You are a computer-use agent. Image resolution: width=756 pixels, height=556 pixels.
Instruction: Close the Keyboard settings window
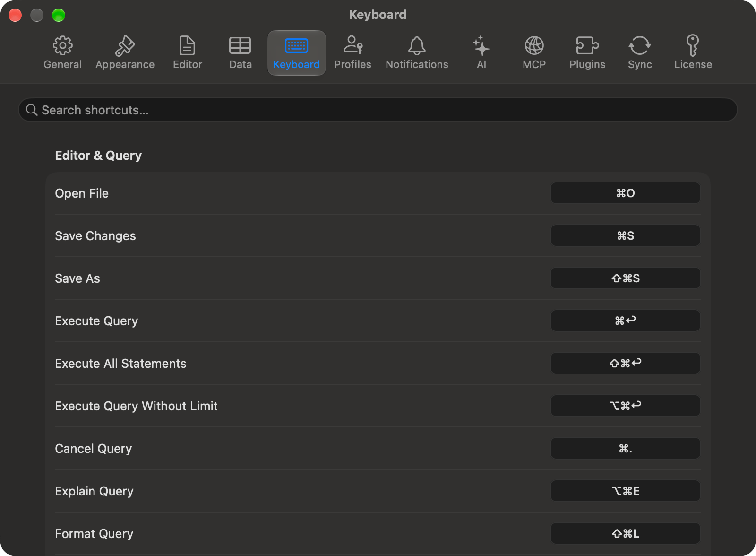(x=15, y=15)
